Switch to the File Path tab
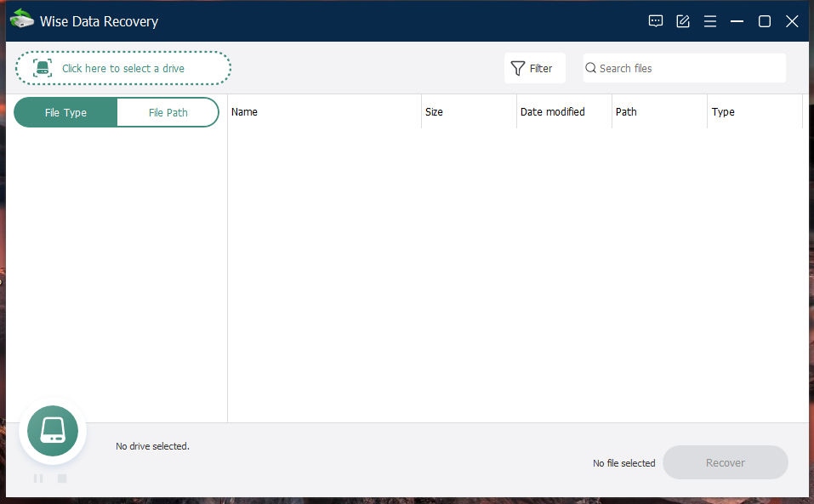Image resolution: width=814 pixels, height=504 pixels. click(x=168, y=112)
